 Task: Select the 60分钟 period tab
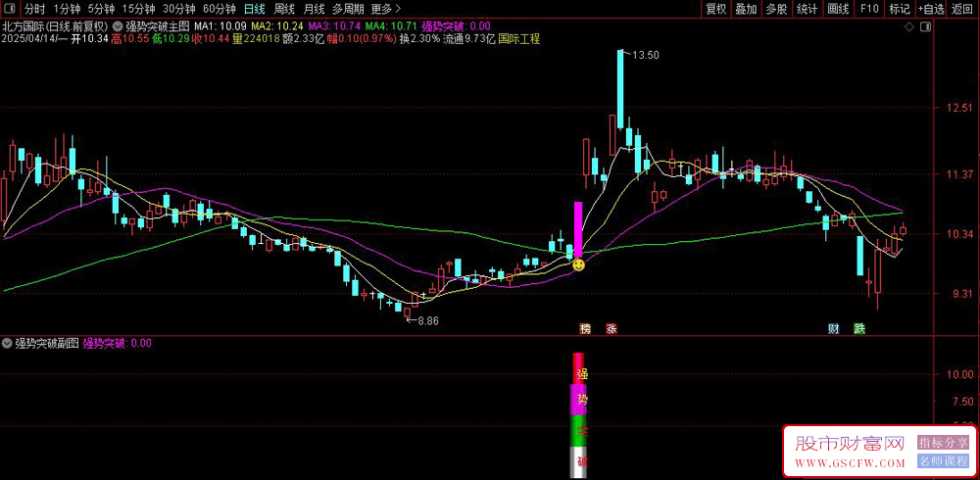tap(220, 9)
